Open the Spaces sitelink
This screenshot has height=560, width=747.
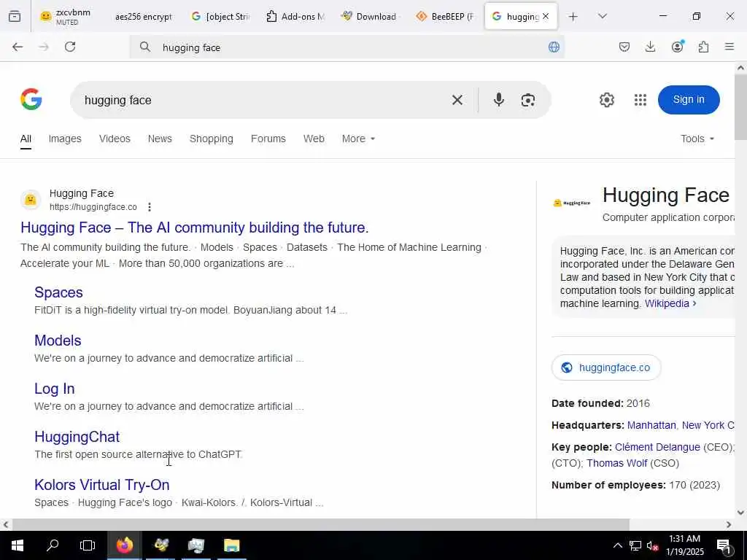pyautogui.click(x=58, y=292)
